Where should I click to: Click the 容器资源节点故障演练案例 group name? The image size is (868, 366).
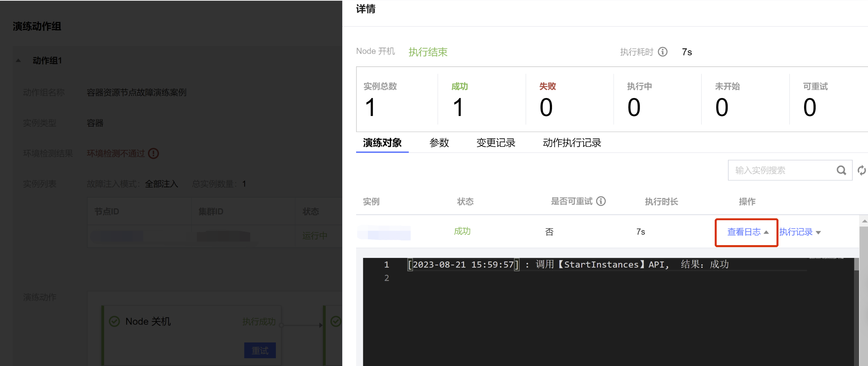(137, 92)
